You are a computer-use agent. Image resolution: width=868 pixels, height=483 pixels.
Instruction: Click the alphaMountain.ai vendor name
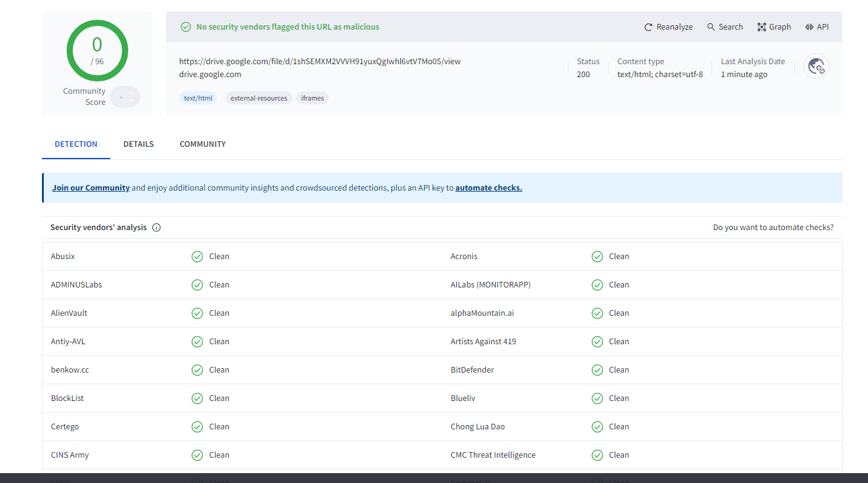point(482,313)
